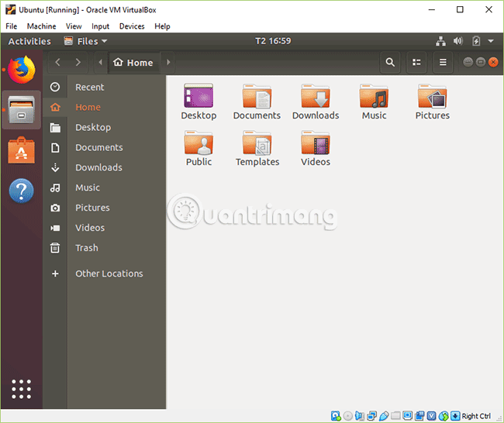Select the Public folder icon
The width and height of the screenshot is (504, 423).
point(198,143)
